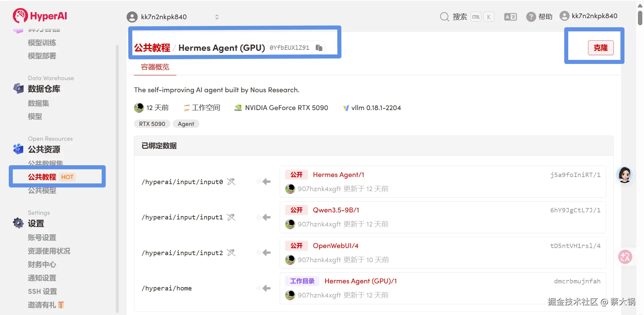Click the unbind icon beside /hyperai/input/input1
This screenshot has height=315, width=644.
click(231, 217)
